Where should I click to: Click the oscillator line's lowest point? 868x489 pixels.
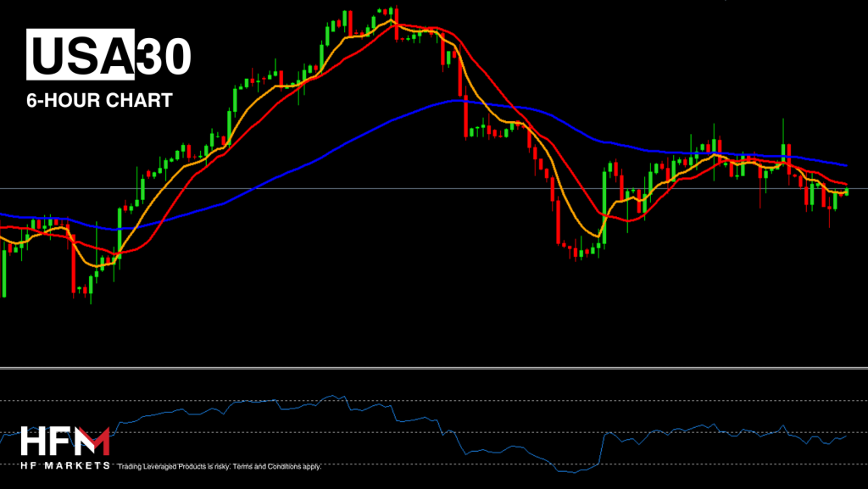(575, 472)
